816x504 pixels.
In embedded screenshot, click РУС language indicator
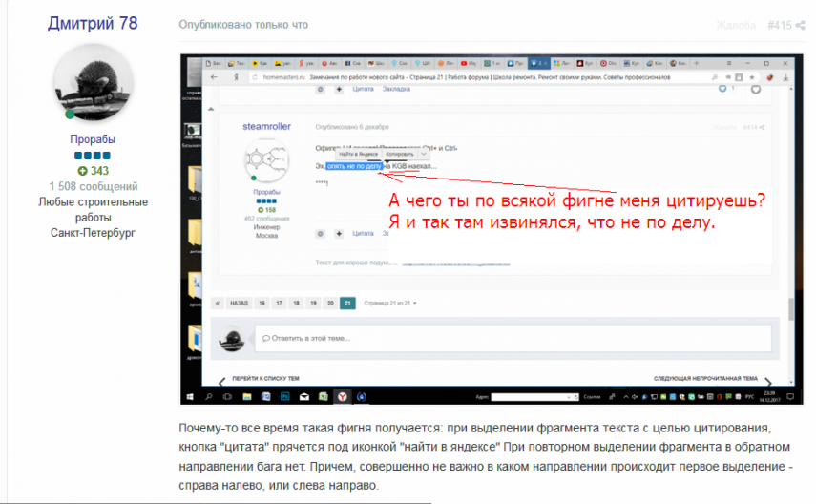749,397
